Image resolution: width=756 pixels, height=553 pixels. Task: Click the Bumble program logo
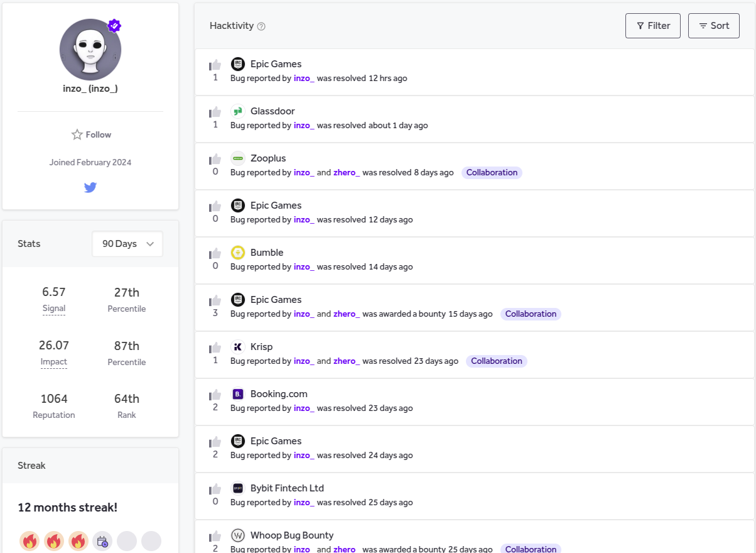point(237,253)
